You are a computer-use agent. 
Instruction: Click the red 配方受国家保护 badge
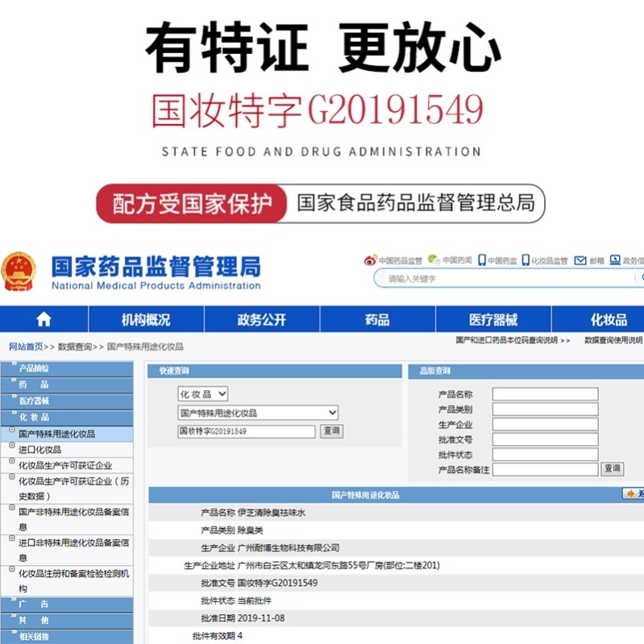point(192,204)
